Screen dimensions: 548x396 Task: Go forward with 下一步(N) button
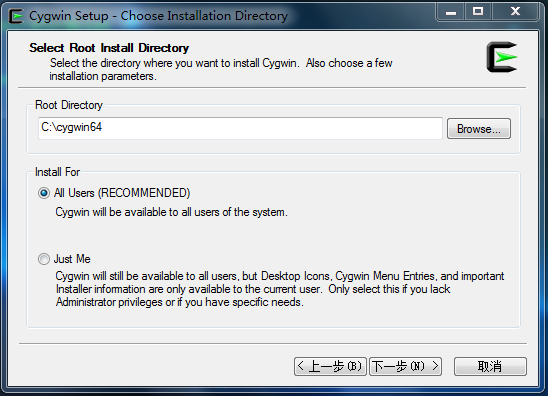pos(405,366)
